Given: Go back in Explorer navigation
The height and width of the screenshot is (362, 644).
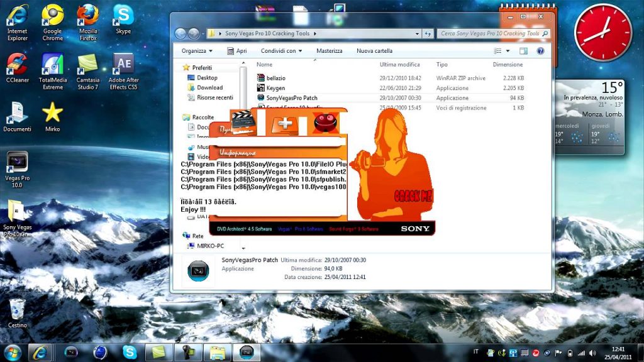Looking at the screenshot, I should (180, 34).
